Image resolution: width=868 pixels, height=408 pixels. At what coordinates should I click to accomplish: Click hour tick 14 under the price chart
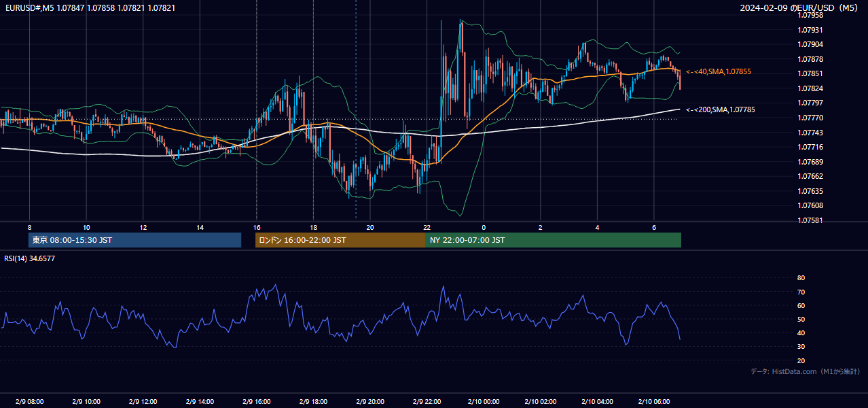click(x=200, y=227)
